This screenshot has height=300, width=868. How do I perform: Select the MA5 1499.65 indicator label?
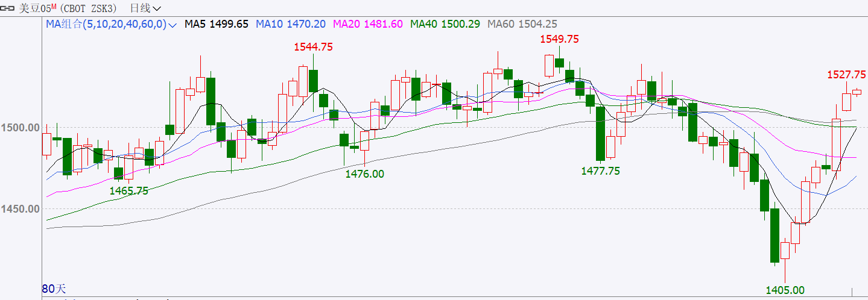[217, 25]
